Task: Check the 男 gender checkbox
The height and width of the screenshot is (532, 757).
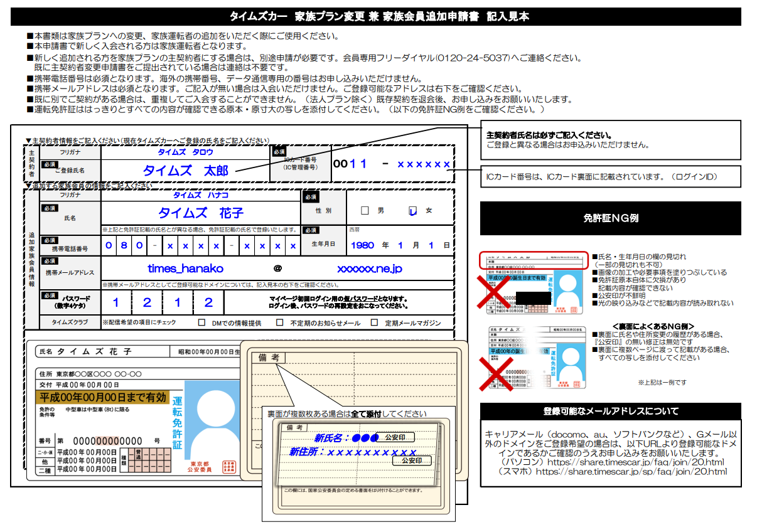Action: point(365,211)
